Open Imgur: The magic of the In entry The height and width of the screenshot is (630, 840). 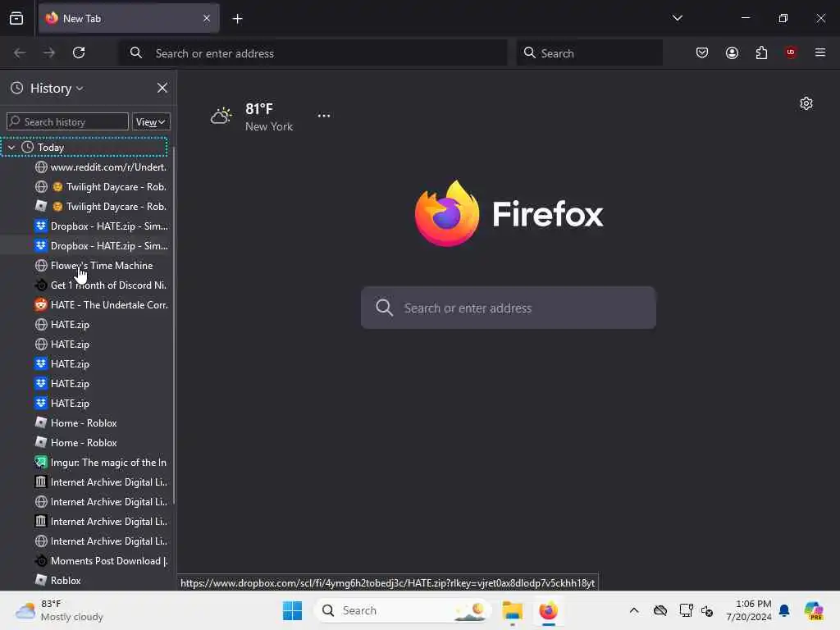(101, 463)
